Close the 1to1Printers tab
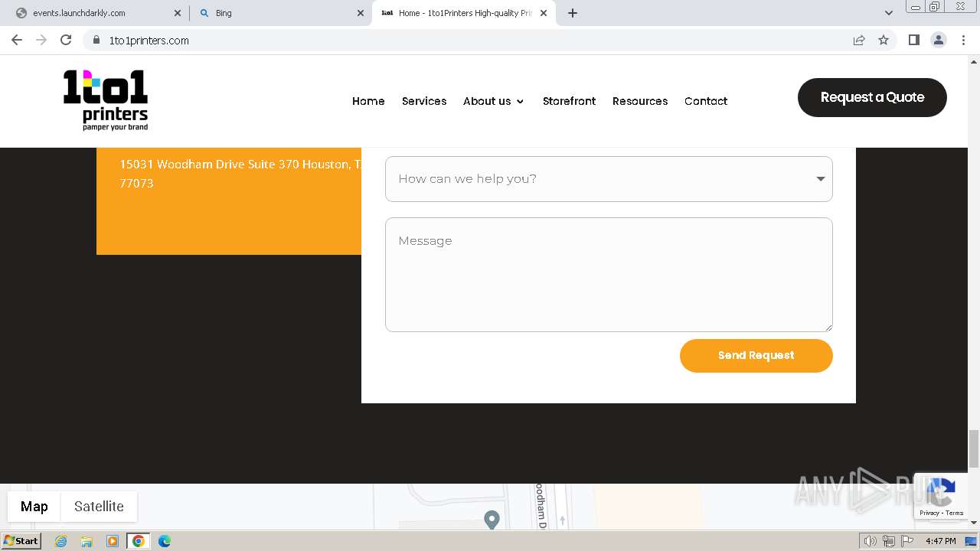This screenshot has width=980, height=551. [x=544, y=13]
